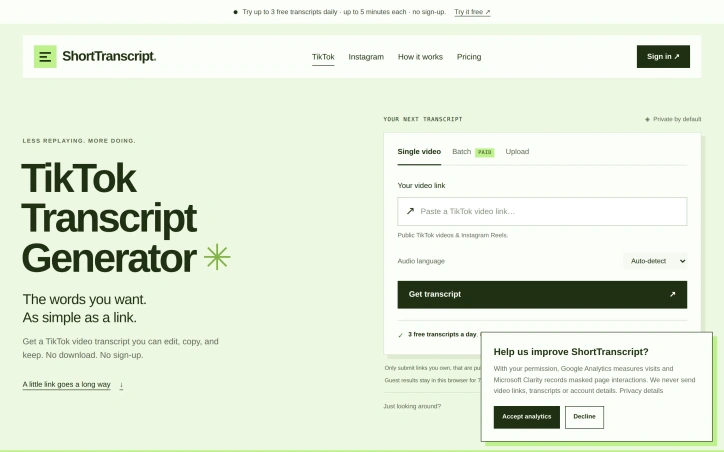724x452 pixels.
Task: Click the Private by default label
Action: point(677,119)
